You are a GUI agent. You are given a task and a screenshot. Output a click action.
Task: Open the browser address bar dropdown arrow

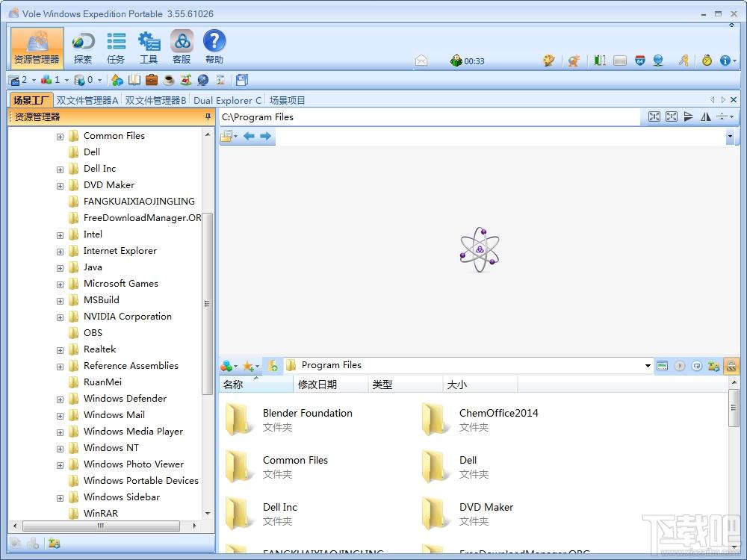pos(730,137)
